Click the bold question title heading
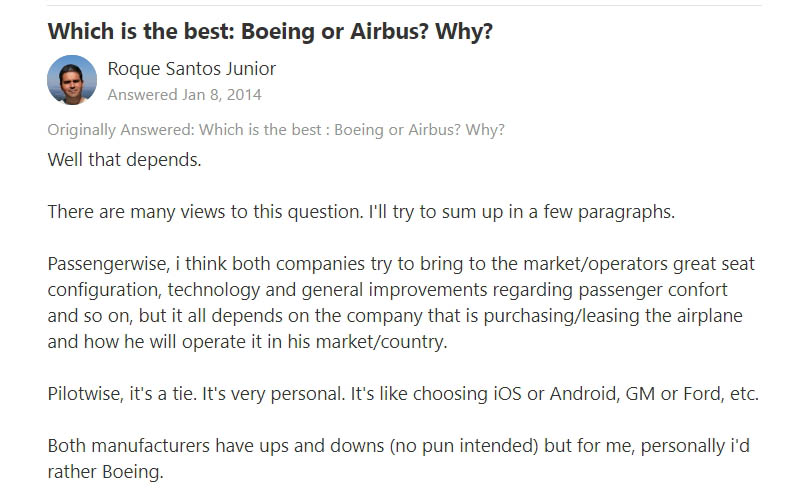This screenshot has height=493, width=800. coord(270,30)
